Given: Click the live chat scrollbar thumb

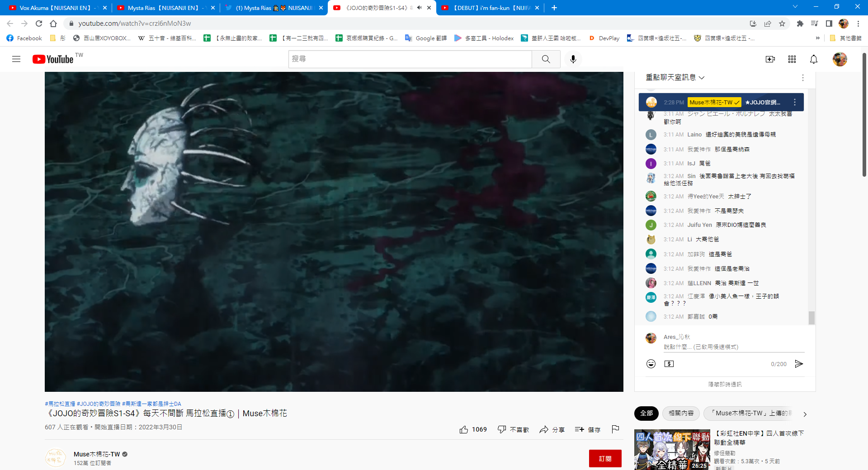Looking at the screenshot, I should 811,318.
